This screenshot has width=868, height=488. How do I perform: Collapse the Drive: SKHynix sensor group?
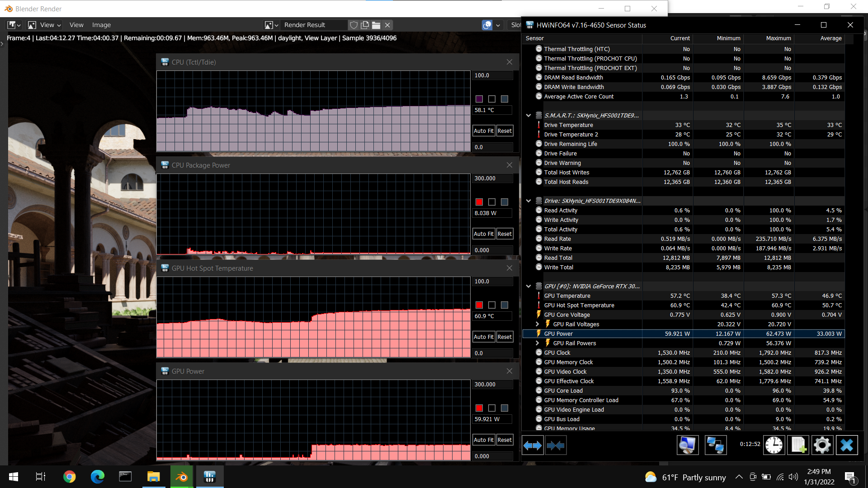coord(528,201)
